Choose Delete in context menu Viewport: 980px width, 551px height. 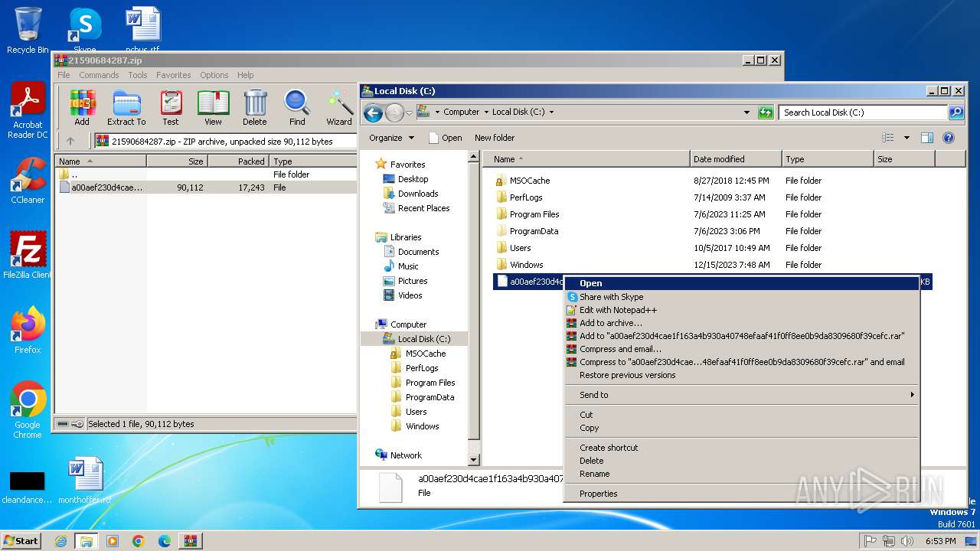point(741,461)
